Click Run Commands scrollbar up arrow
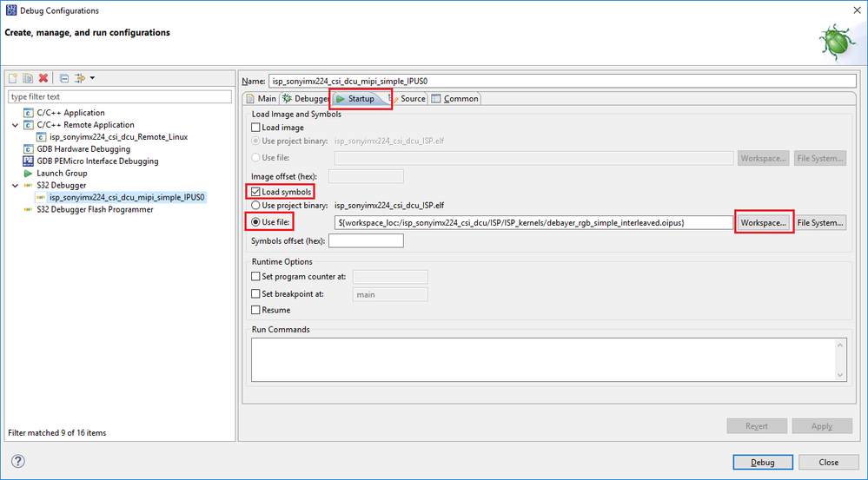This screenshot has width=868, height=480. [840, 345]
